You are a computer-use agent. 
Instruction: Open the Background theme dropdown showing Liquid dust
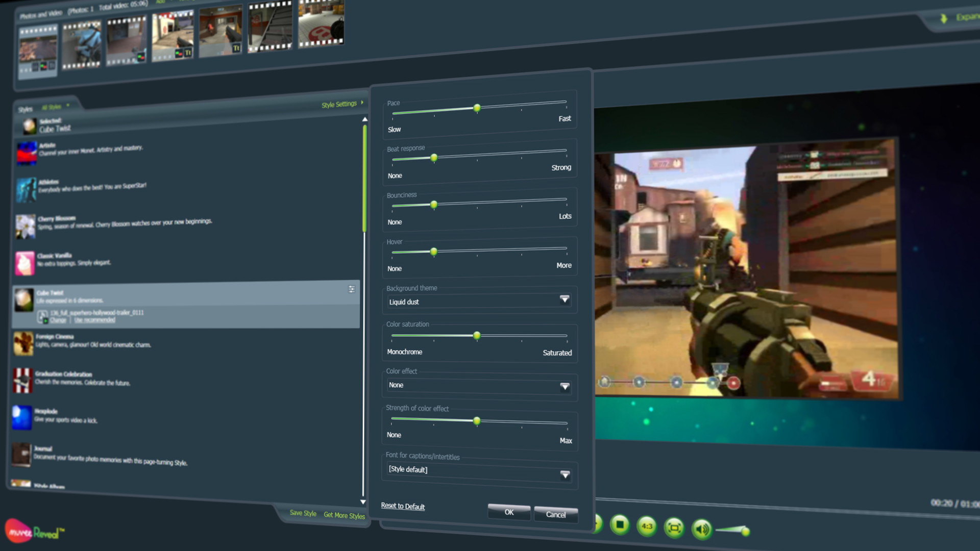pos(565,300)
